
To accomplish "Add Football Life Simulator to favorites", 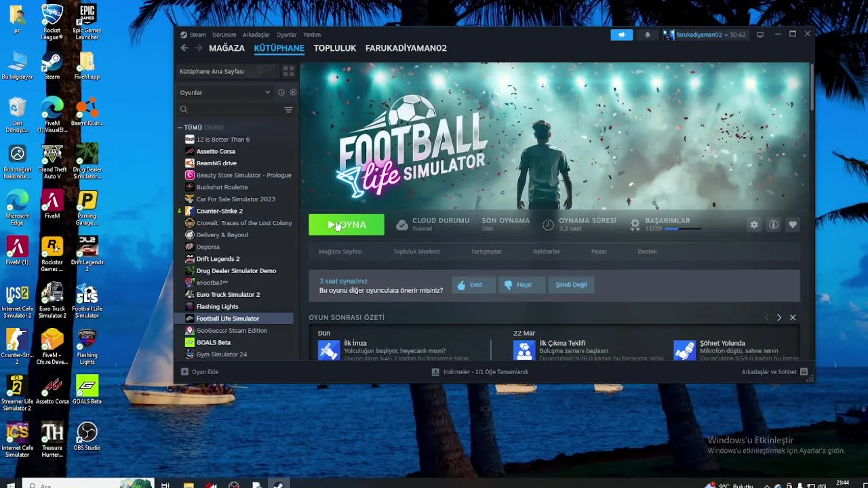I will point(792,224).
